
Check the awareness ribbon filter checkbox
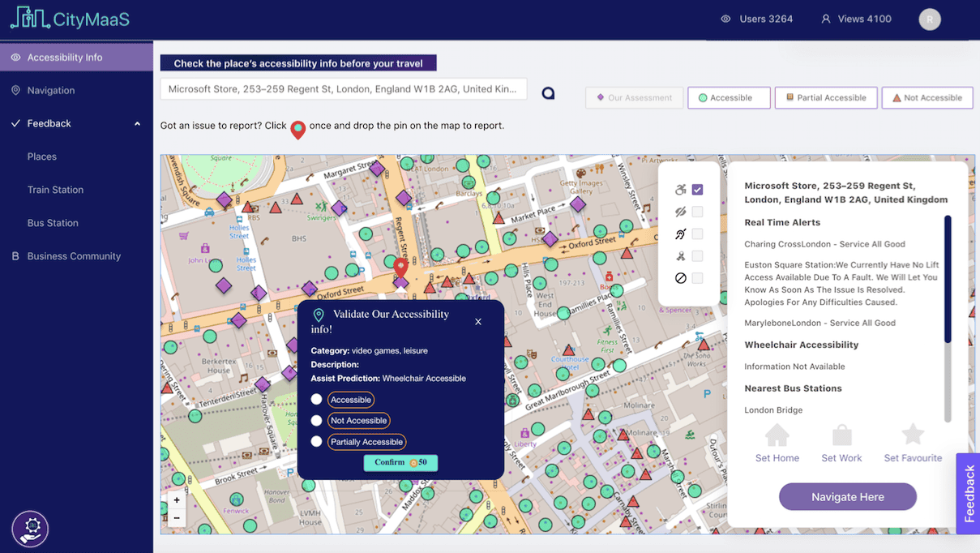(697, 256)
